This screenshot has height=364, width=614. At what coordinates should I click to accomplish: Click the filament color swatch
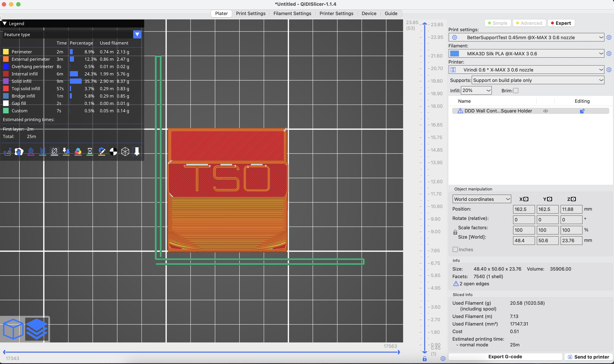tap(454, 54)
